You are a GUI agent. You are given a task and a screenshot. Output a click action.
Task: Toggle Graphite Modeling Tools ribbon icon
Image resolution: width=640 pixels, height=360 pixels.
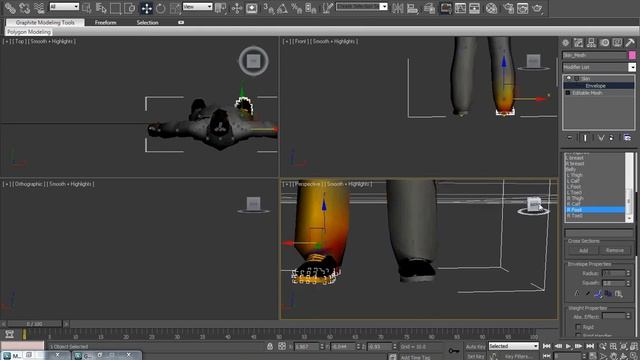[445, 8]
